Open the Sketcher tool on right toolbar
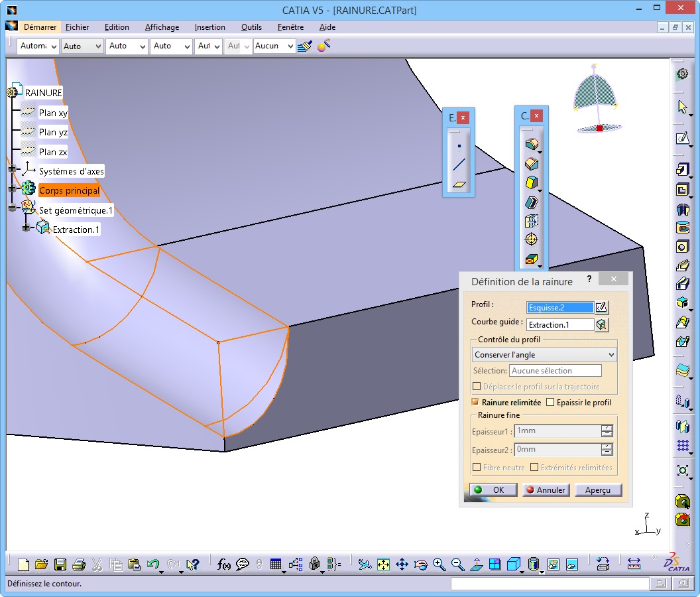Viewport: 700px width, 597px height. click(x=682, y=139)
